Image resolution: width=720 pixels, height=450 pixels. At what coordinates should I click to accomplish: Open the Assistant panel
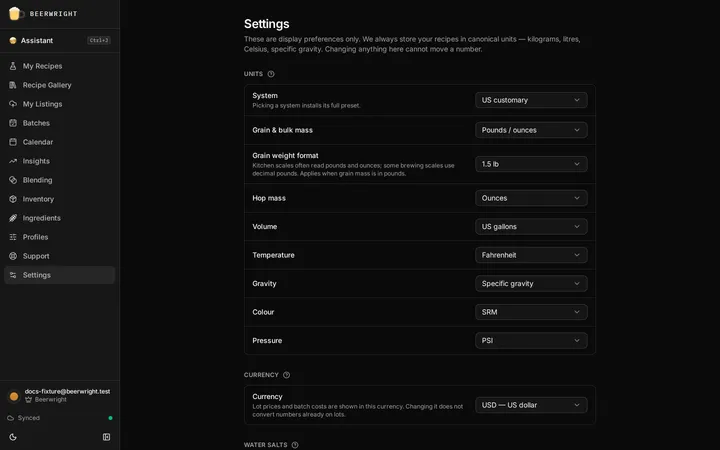(60, 40)
